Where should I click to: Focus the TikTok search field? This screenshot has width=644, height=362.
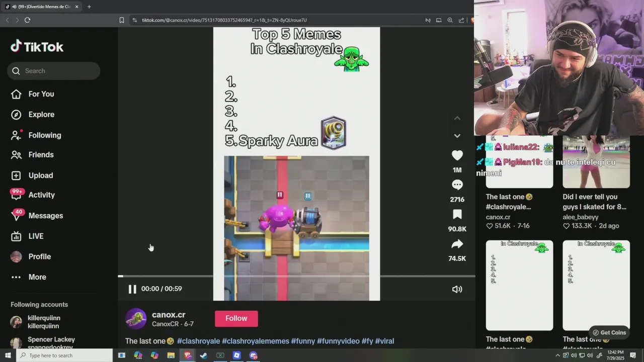coord(54,71)
